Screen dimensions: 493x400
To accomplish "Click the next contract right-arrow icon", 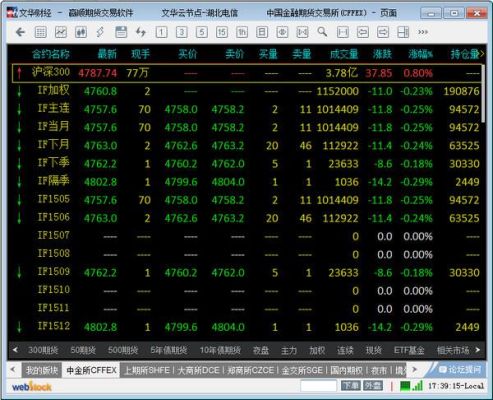I will point(383,32).
